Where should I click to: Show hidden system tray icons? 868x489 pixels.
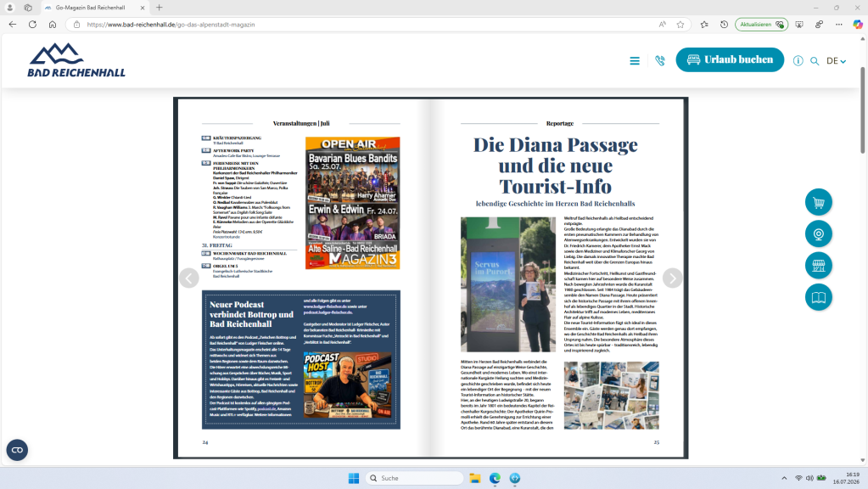784,478
